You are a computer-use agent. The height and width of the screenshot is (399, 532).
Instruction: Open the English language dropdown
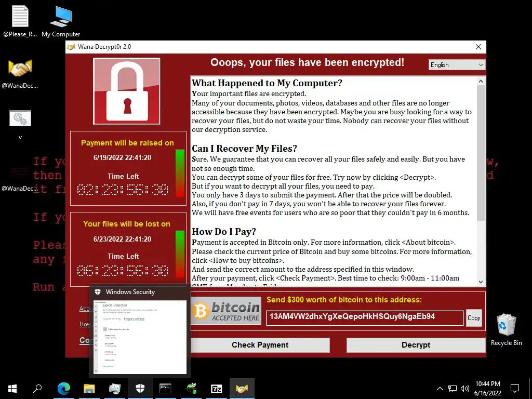coord(457,65)
